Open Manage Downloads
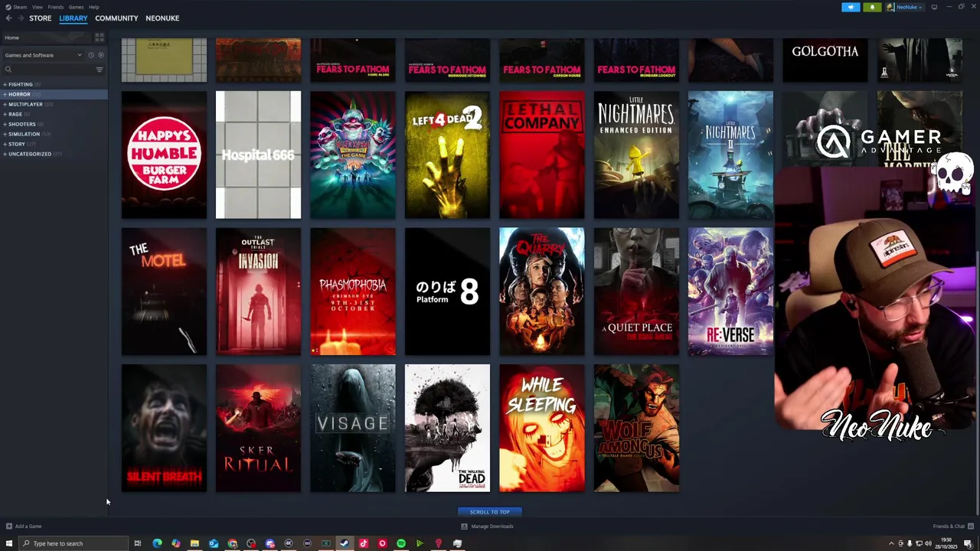Viewport: 980px width, 551px height. [x=488, y=527]
